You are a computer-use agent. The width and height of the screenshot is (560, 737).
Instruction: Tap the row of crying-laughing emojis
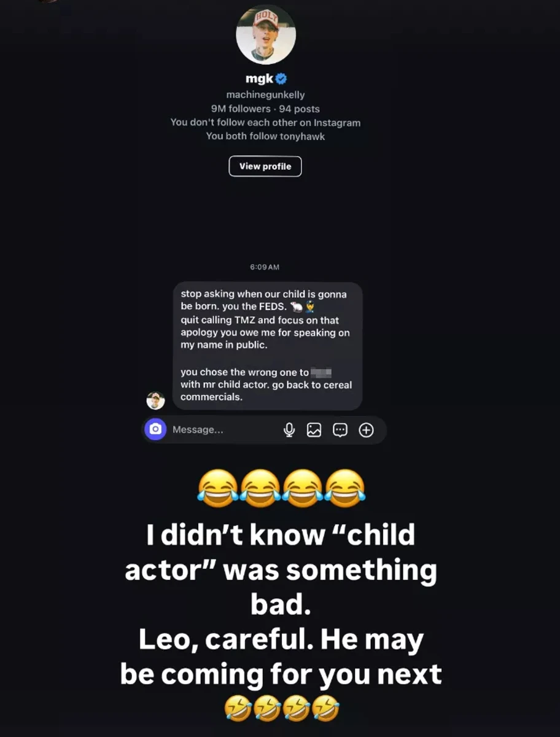[281, 488]
